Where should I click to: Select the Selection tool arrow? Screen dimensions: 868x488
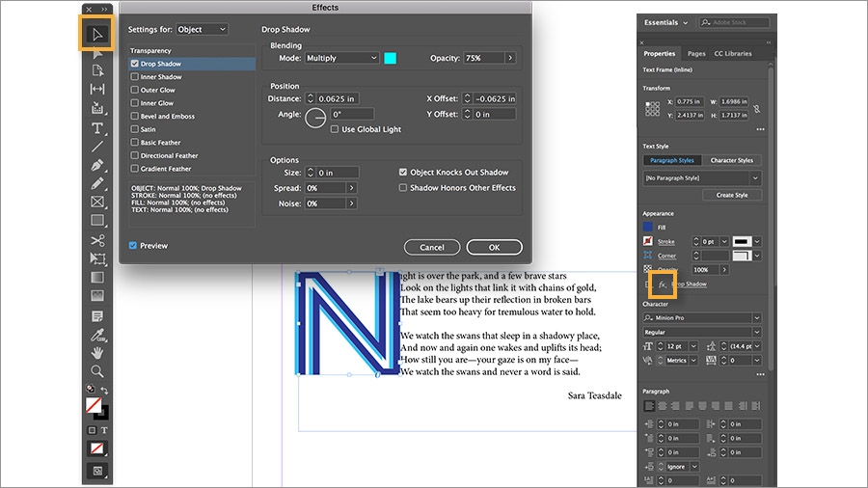coord(97,35)
